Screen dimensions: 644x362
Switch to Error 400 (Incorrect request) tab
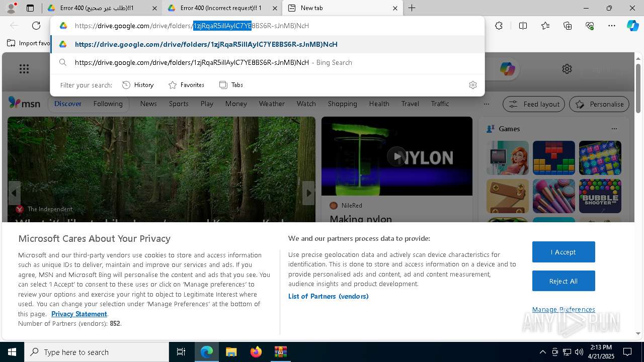[221, 8]
